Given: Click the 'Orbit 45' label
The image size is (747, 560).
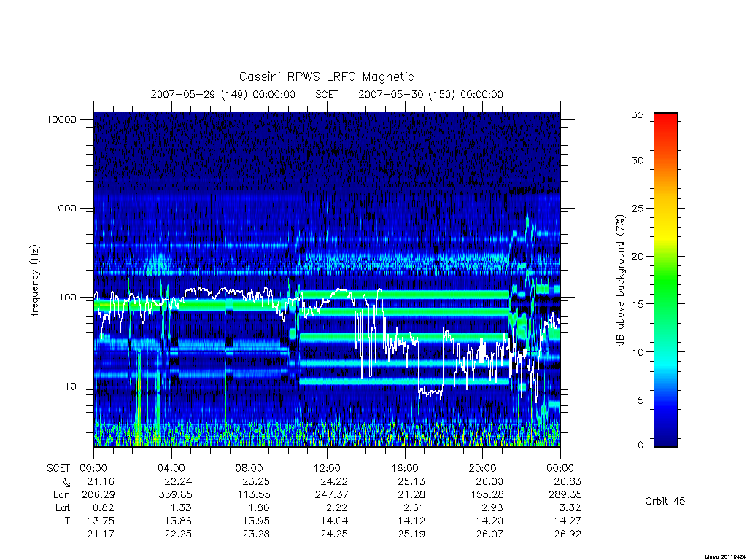Looking at the screenshot, I should pyautogui.click(x=665, y=502).
